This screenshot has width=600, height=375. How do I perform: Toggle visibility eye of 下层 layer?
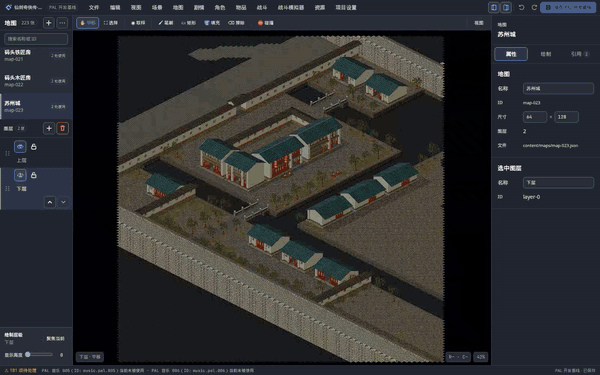20,175
